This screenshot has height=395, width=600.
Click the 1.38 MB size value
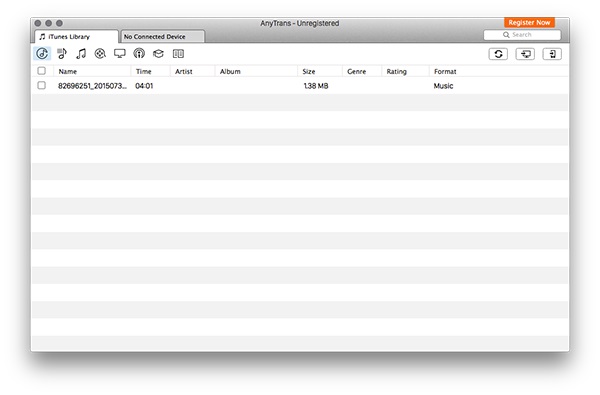click(316, 86)
